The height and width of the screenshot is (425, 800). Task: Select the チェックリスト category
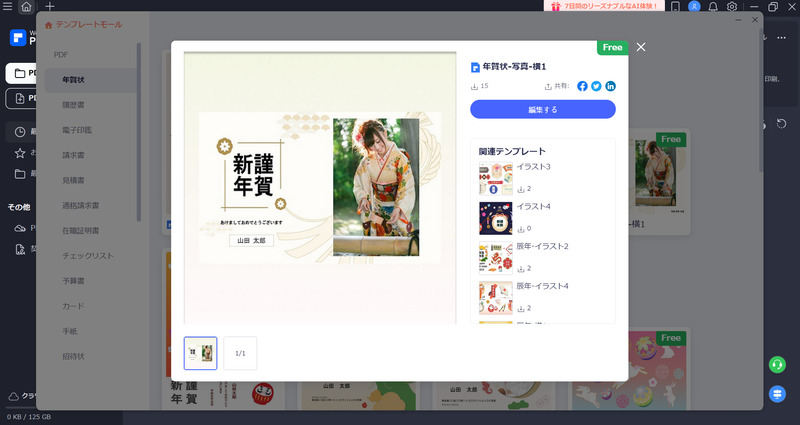90,256
